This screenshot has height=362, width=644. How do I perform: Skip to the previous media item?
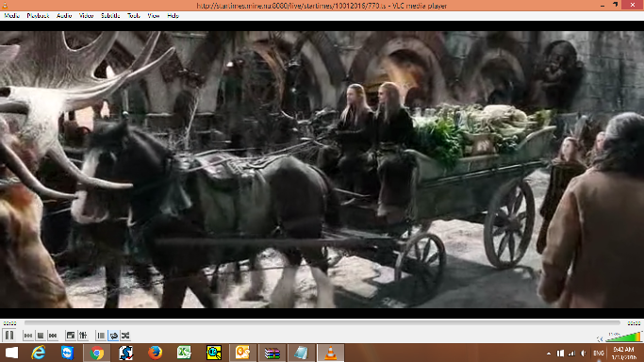point(28,336)
